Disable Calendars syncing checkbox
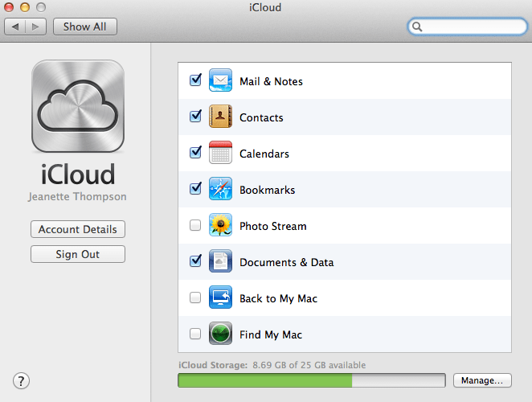Image resolution: width=532 pixels, height=402 pixels. tap(195, 153)
